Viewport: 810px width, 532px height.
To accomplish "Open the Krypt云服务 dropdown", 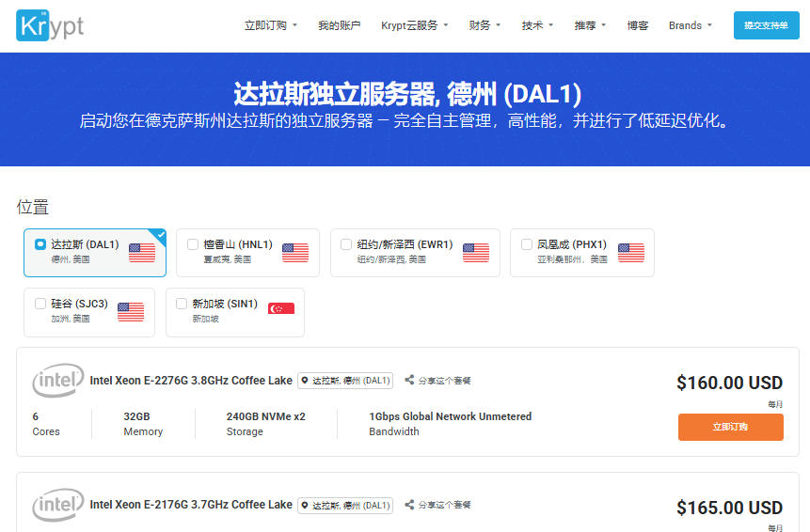I will coord(414,25).
